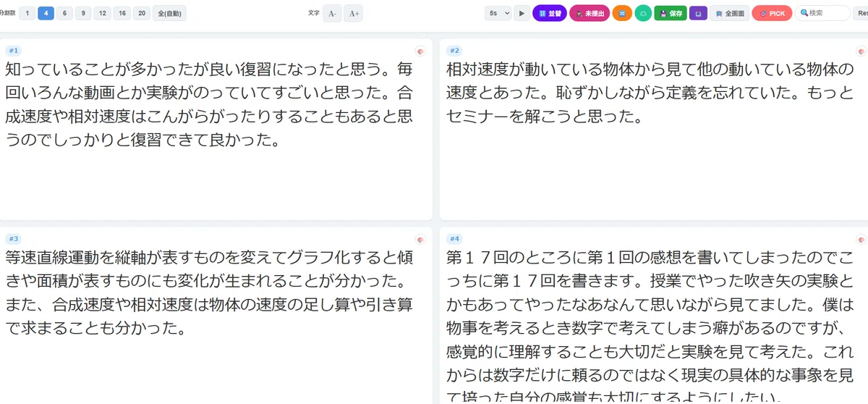Click the green cloud icon button

pos(643,13)
